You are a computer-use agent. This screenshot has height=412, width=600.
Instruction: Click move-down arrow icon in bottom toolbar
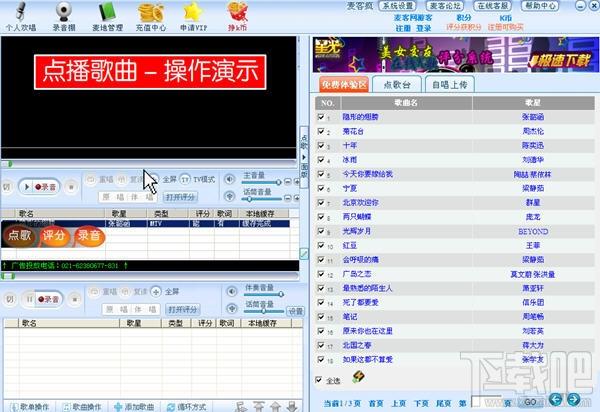pyautogui.click(x=292, y=407)
